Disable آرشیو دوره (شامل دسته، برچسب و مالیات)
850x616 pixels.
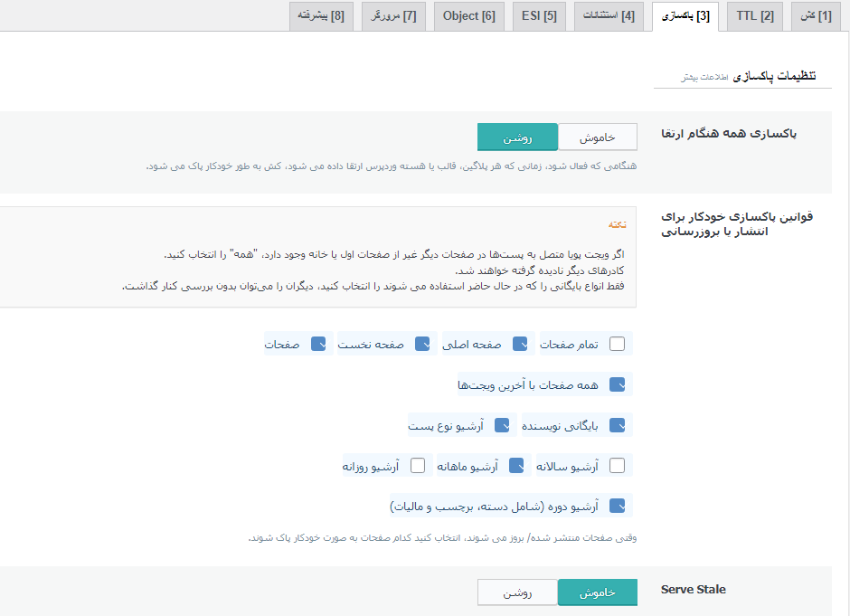tap(619, 506)
